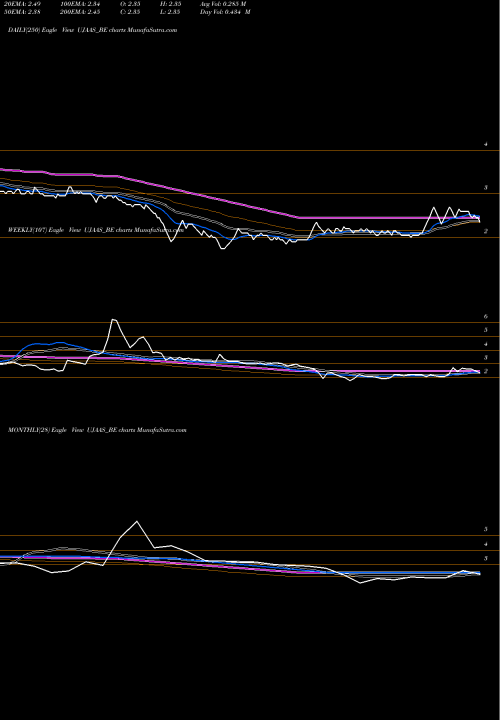Click the 'Day Vol' day volume text

click(x=225, y=12)
